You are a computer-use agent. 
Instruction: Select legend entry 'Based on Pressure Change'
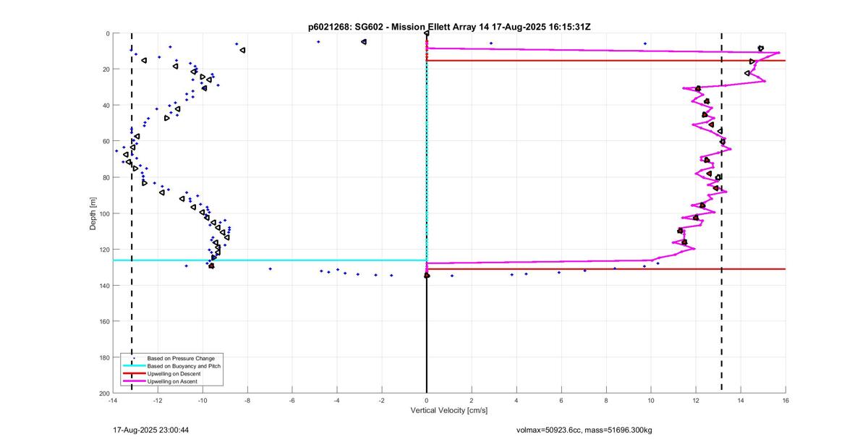tap(181, 358)
